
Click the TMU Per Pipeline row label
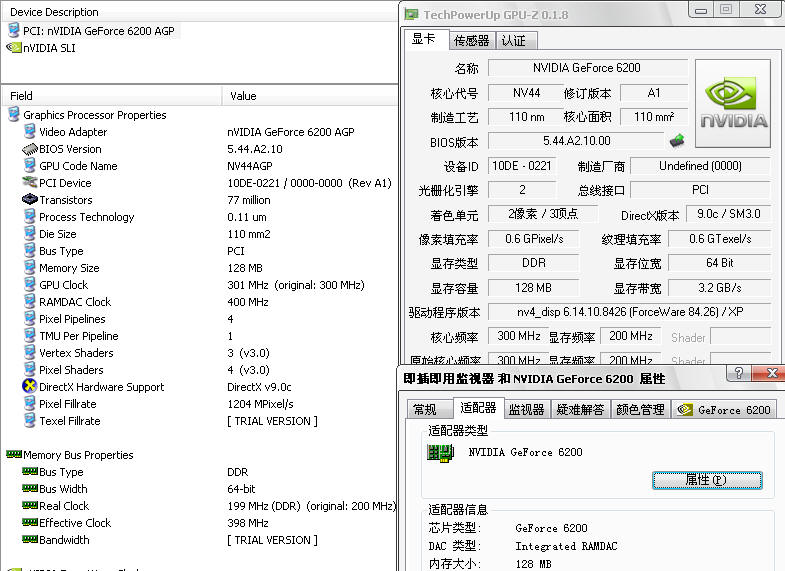[79, 336]
